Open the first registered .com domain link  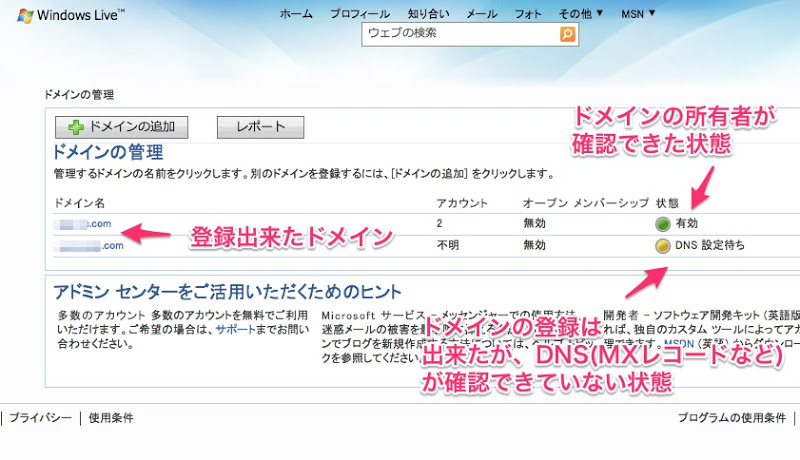pos(82,223)
